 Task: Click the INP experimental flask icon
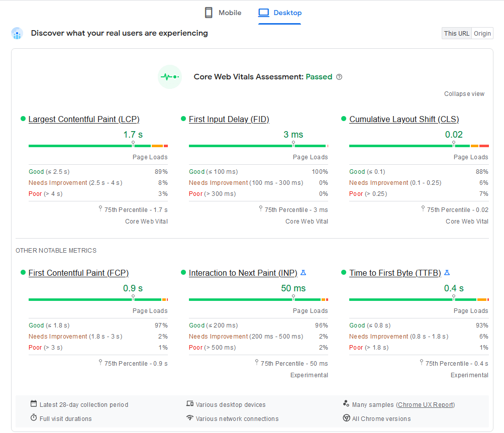coord(303,273)
